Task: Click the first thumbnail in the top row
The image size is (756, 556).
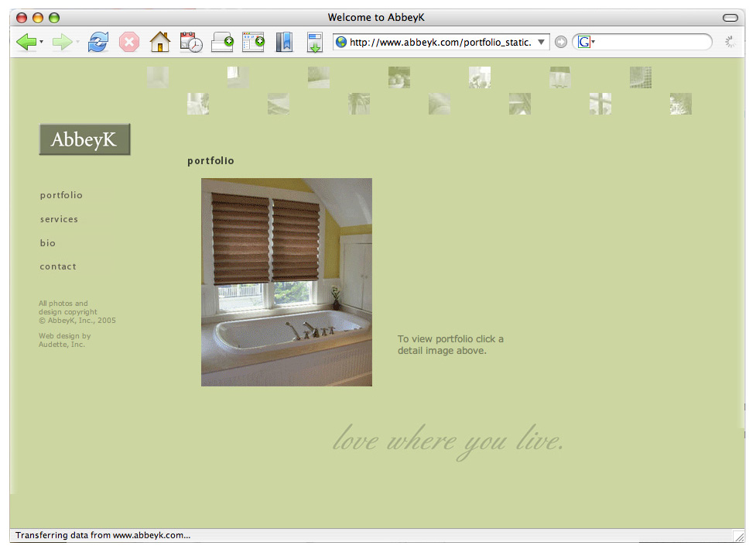Action: [x=158, y=77]
